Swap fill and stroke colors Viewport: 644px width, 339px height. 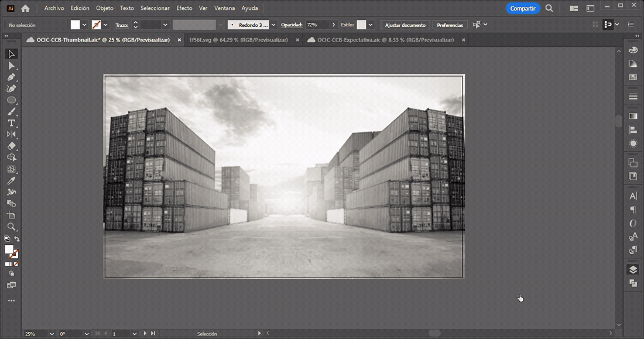coord(17,239)
